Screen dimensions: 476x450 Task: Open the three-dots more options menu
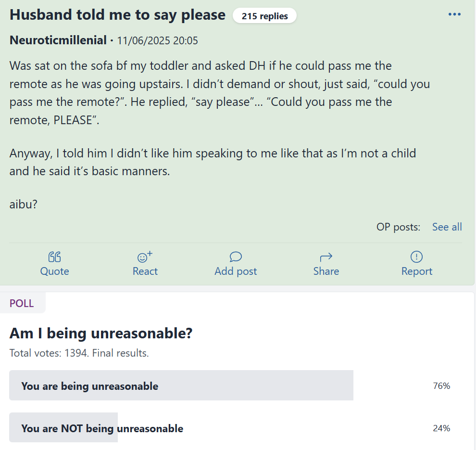pyautogui.click(x=454, y=14)
